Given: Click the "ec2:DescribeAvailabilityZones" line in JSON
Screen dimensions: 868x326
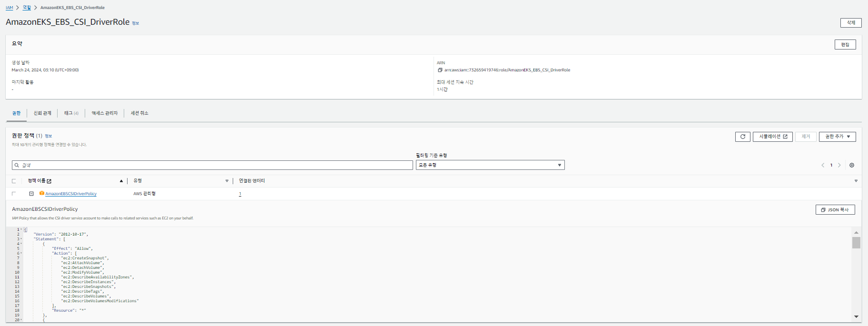Looking at the screenshot, I should click(98, 277).
